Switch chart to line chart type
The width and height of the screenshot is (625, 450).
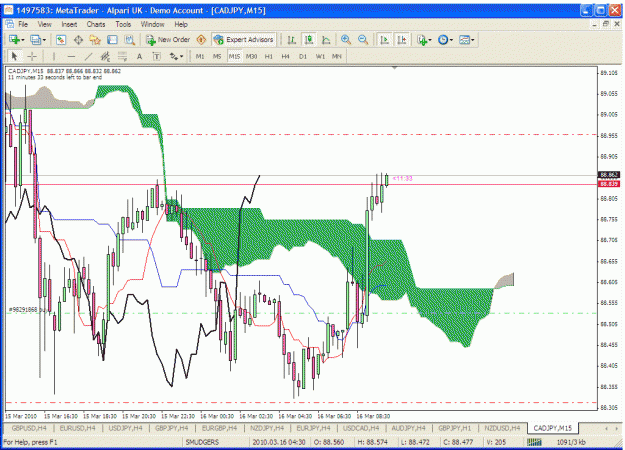[326, 40]
